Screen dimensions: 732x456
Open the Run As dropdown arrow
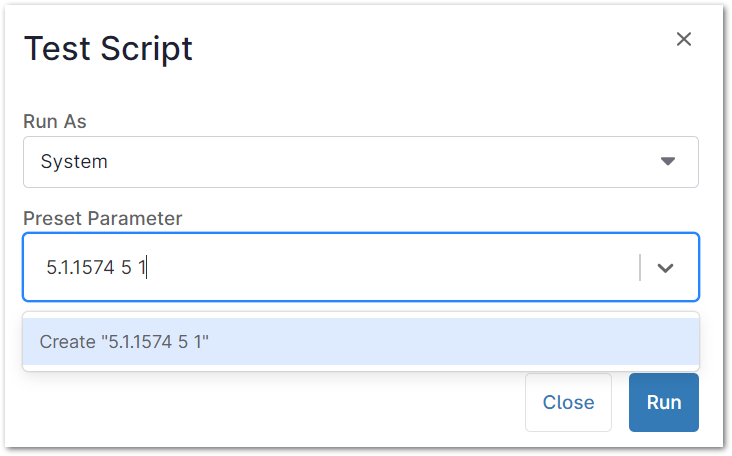pyautogui.click(x=668, y=162)
